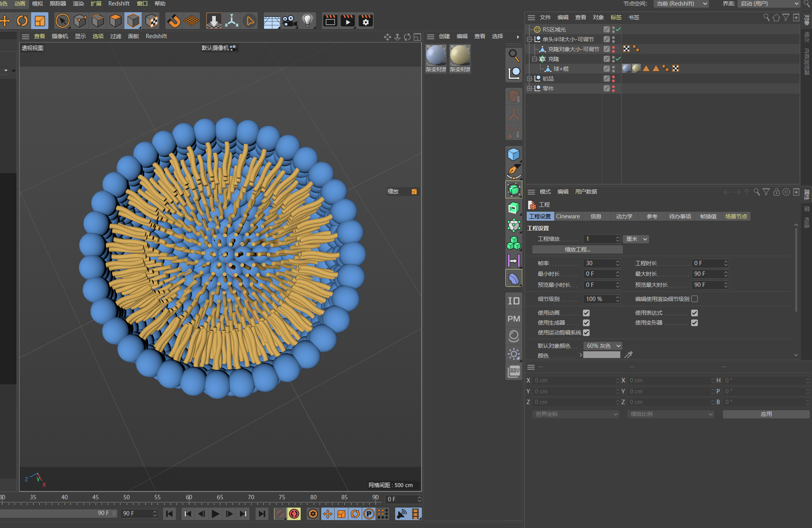Select the blue 渐变材质 material thumbnail
The image size is (812, 528).
pyautogui.click(x=436, y=58)
